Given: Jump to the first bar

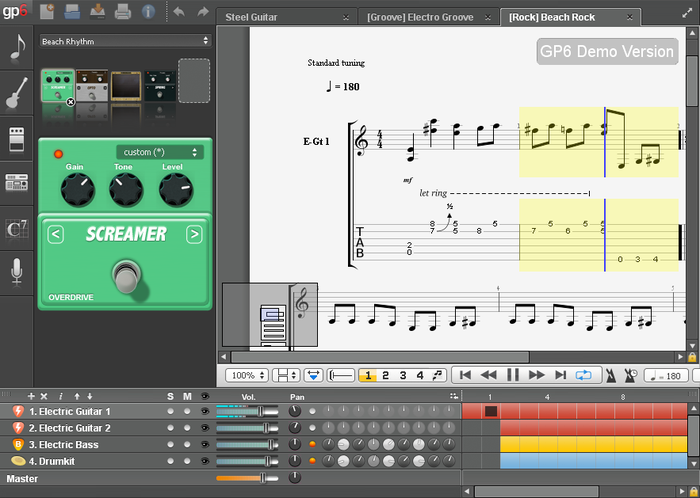Looking at the screenshot, I should click(465, 375).
